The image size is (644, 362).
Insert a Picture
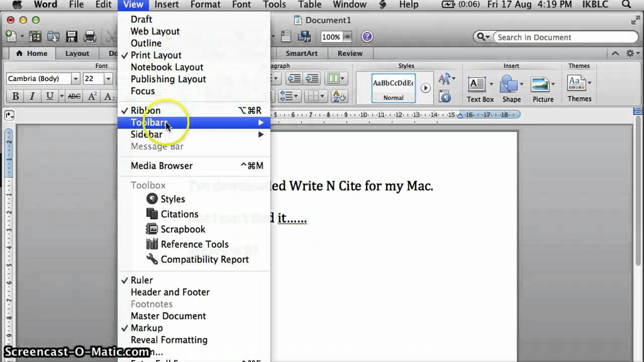[543, 89]
